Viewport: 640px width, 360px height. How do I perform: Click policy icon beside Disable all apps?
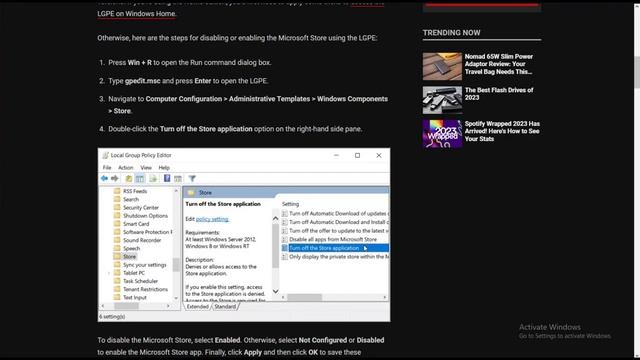tap(284, 239)
